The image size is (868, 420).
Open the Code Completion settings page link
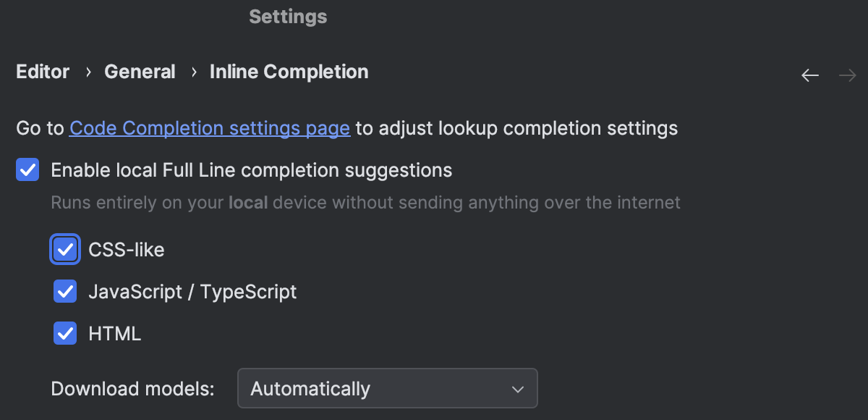(x=210, y=128)
